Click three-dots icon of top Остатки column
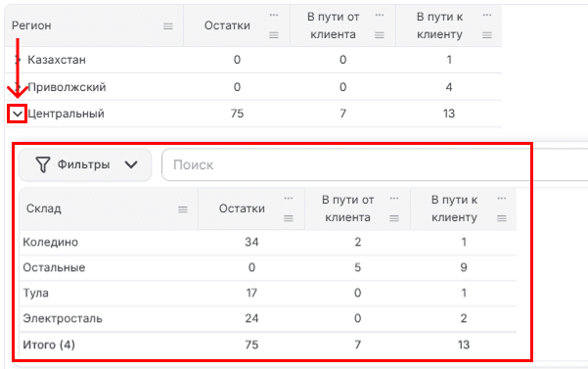 click(x=274, y=16)
